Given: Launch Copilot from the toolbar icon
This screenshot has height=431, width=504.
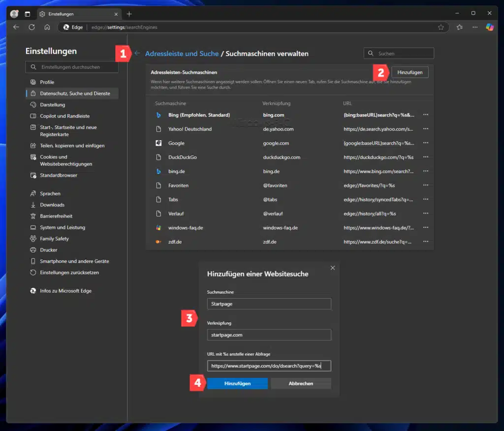Looking at the screenshot, I should coord(490,28).
